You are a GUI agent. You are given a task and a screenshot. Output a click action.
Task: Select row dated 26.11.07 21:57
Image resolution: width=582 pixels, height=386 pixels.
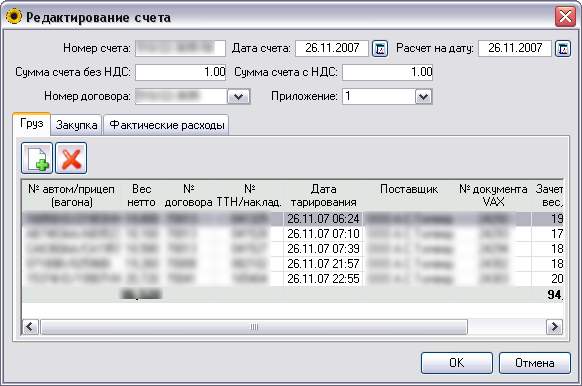293,264
